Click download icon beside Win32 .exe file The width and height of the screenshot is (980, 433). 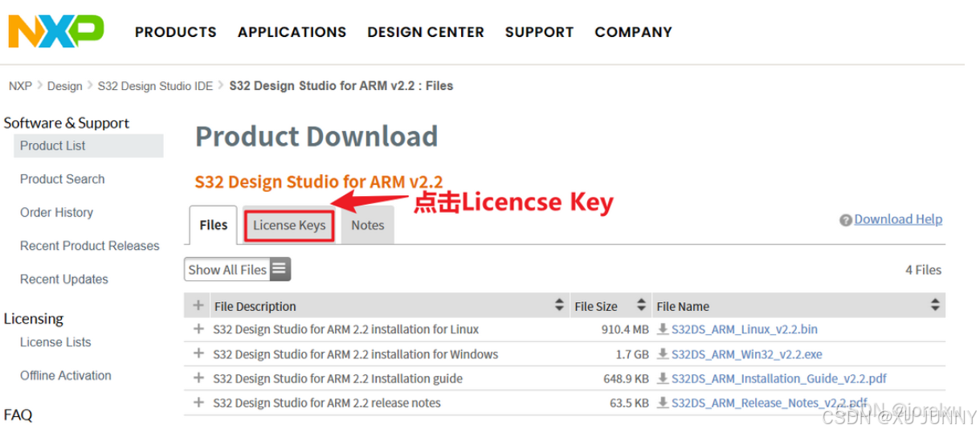point(663,354)
